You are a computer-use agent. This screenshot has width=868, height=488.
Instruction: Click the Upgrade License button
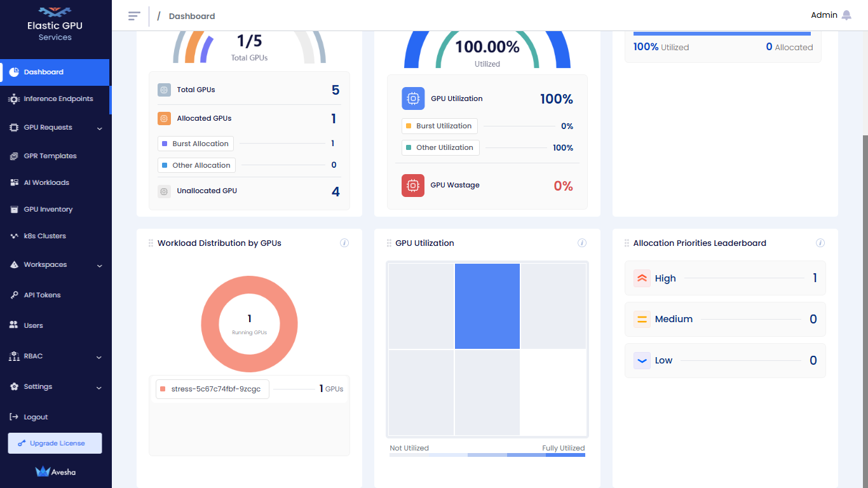pyautogui.click(x=55, y=444)
